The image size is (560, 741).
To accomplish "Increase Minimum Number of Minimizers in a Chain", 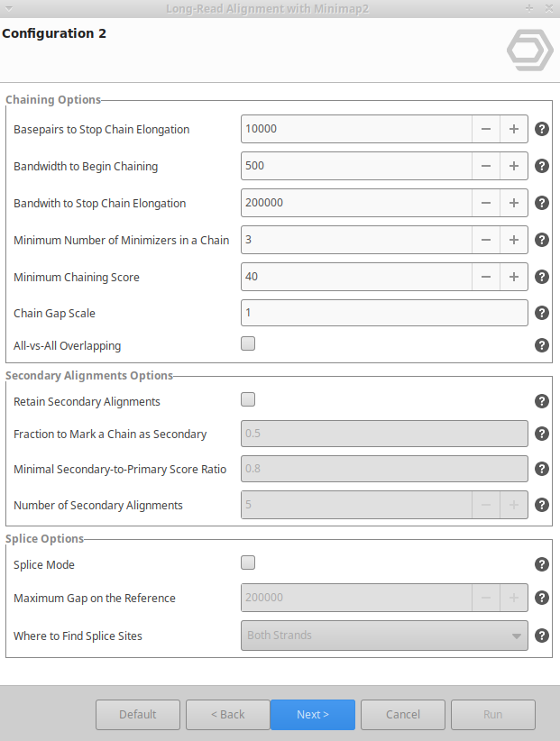I will [x=513, y=240].
